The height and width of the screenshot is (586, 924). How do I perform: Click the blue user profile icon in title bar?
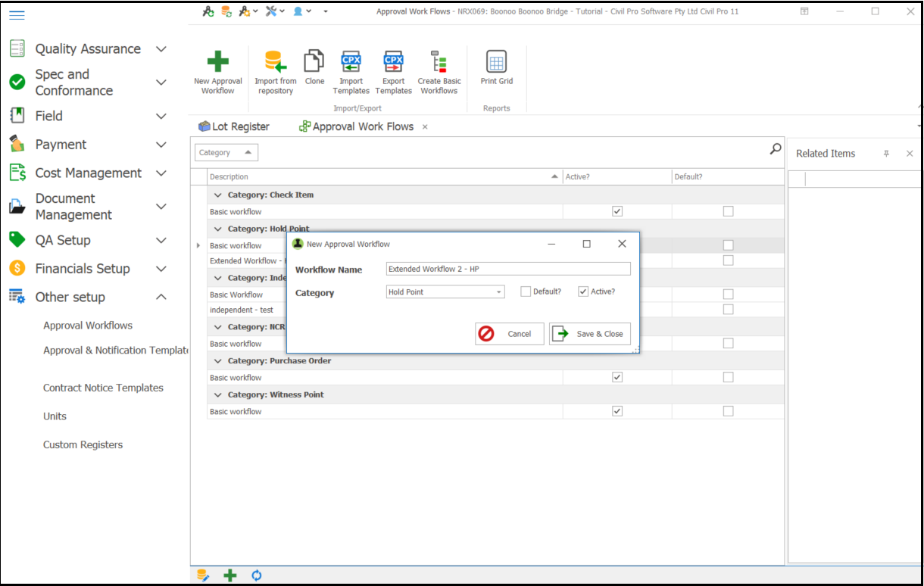click(x=298, y=11)
